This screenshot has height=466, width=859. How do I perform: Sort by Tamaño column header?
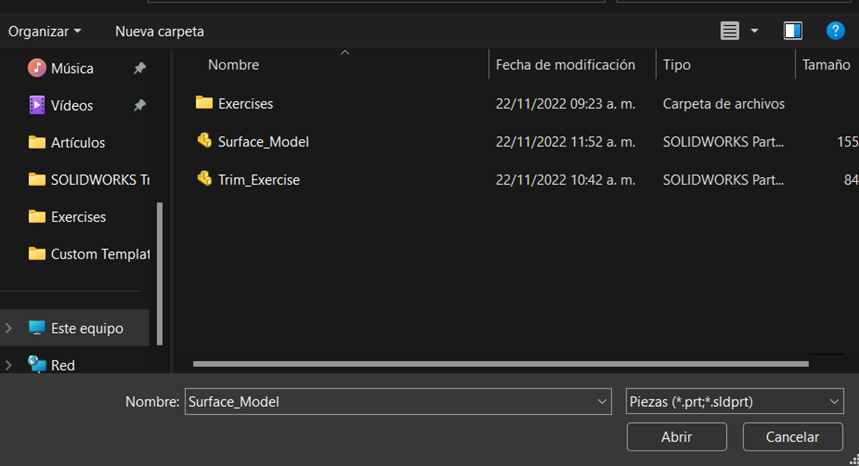(x=826, y=65)
